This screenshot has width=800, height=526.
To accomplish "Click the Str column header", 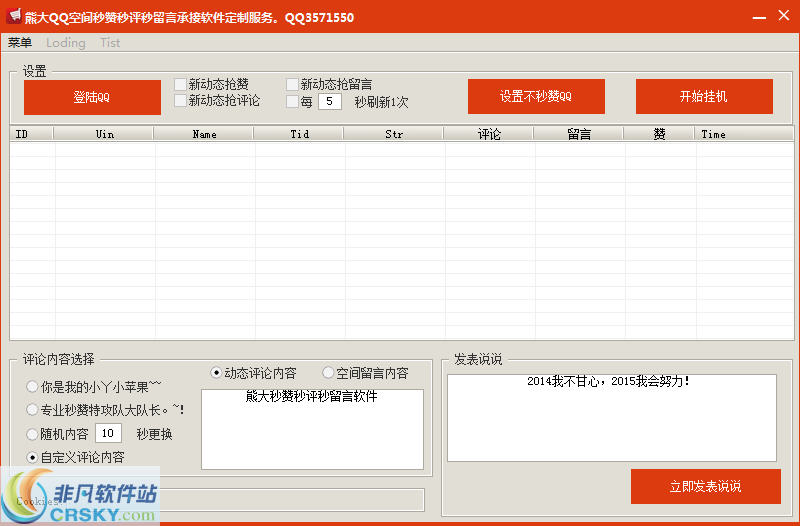I will (x=394, y=134).
